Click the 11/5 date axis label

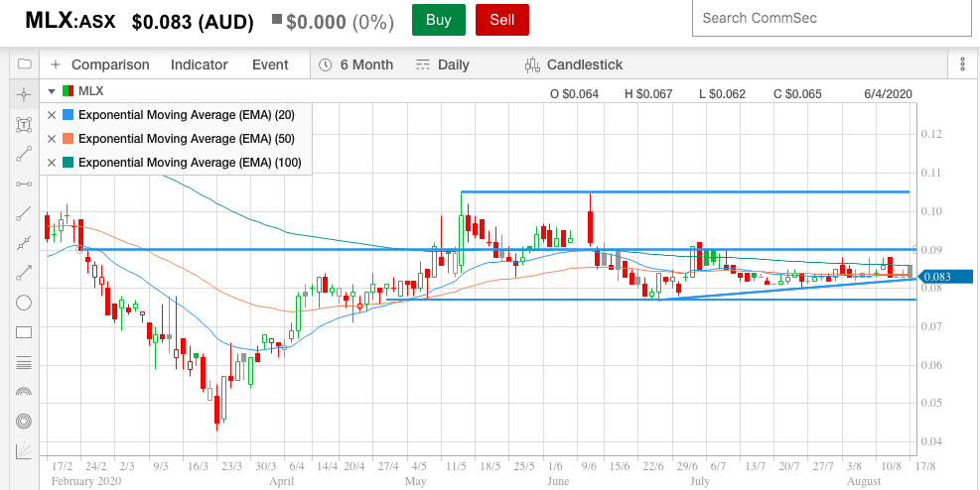[456, 466]
